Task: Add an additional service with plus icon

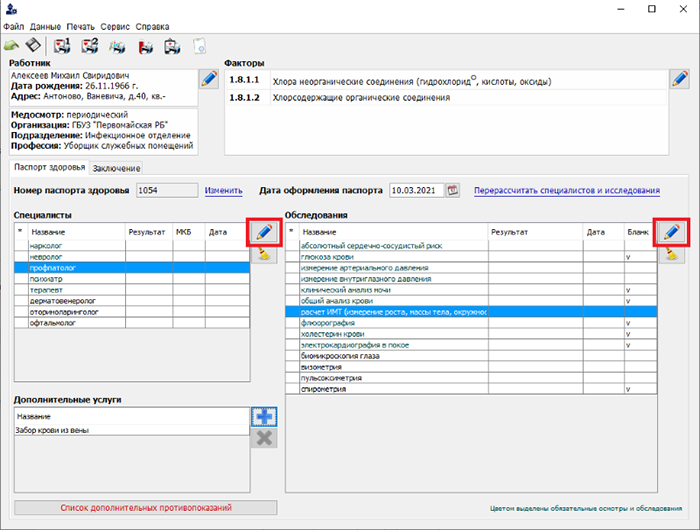Action: [x=264, y=416]
